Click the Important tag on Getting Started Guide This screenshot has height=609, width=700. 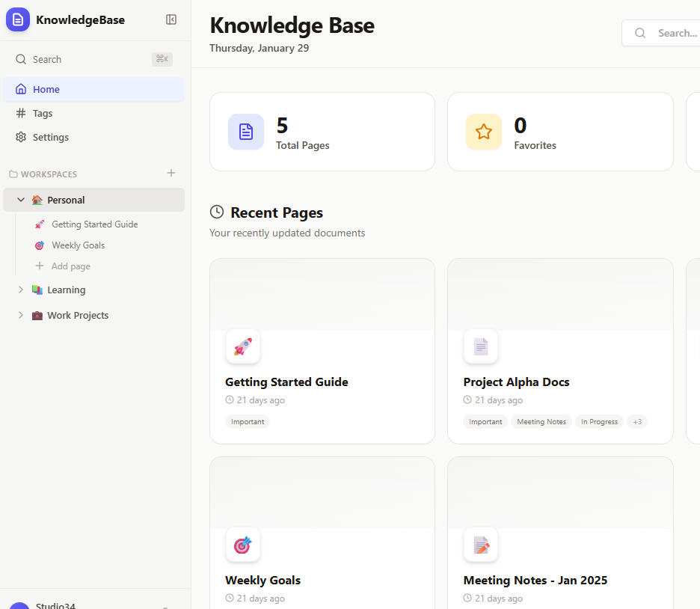(248, 421)
